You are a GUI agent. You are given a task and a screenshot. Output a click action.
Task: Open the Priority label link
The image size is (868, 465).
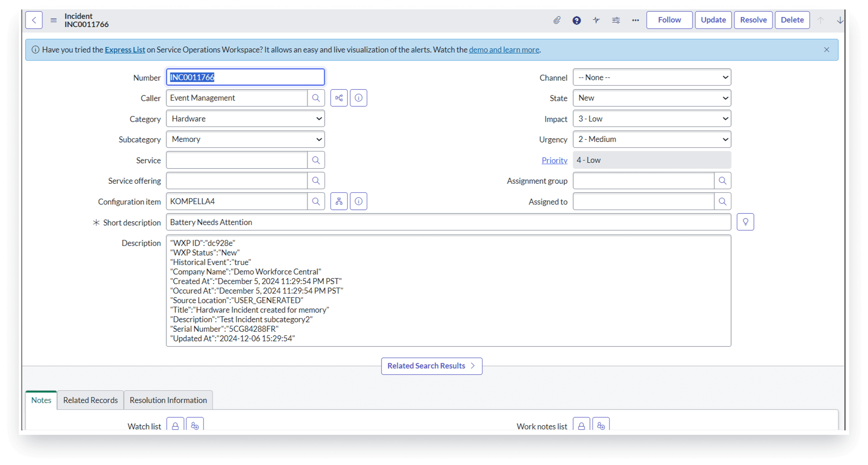click(554, 160)
